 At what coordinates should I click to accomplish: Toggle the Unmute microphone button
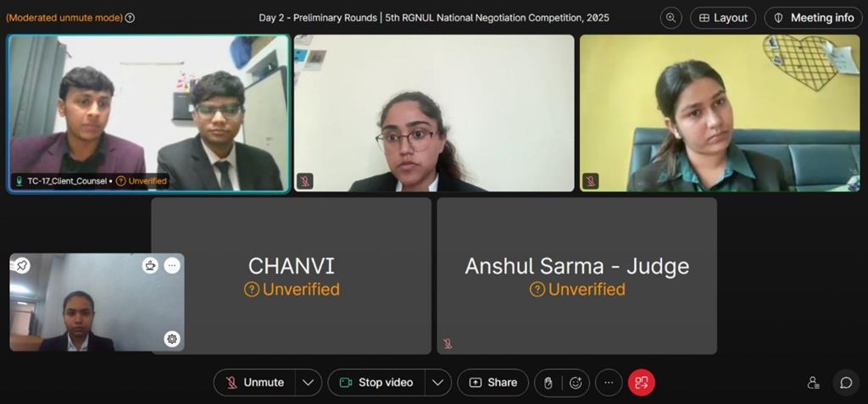[x=254, y=383]
